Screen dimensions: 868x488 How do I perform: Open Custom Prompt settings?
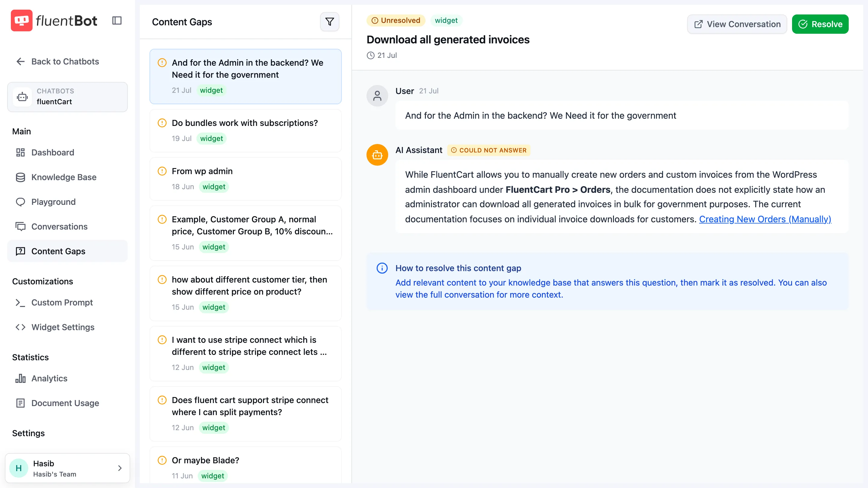[x=68, y=302]
